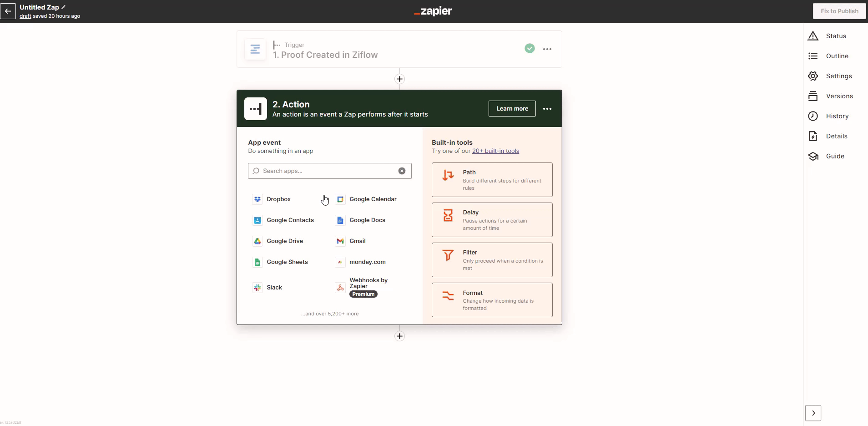This screenshot has height=426, width=868.
Task: Open the Outline panel in sidebar
Action: 837,56
